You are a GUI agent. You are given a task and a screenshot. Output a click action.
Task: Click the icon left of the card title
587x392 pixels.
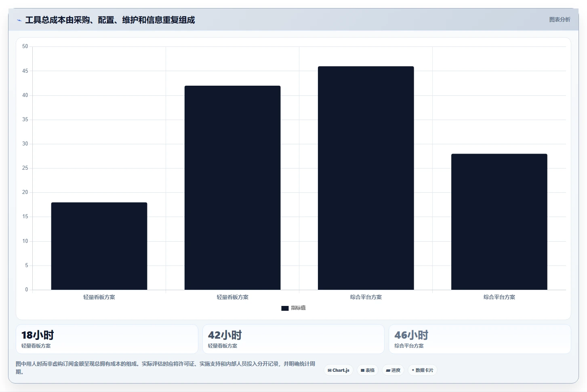[x=19, y=20]
